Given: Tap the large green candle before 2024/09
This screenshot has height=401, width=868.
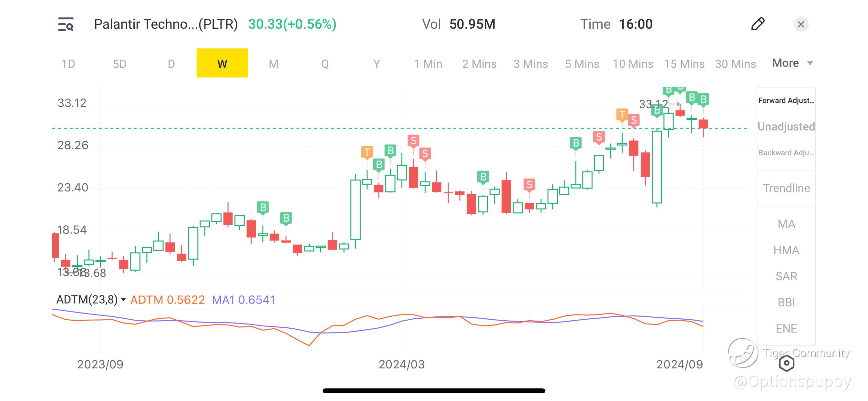Looking at the screenshot, I should click(657, 167).
